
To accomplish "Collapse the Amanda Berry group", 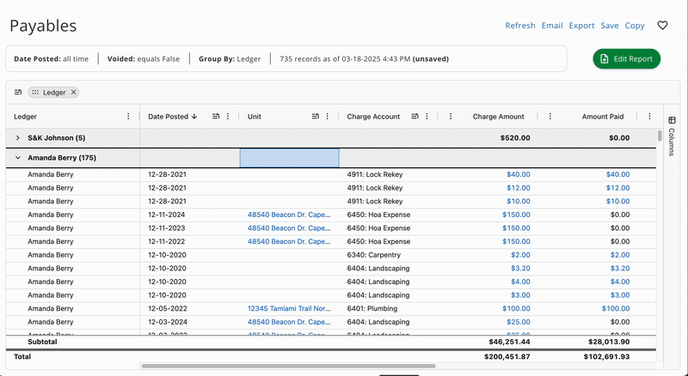I will (18, 158).
